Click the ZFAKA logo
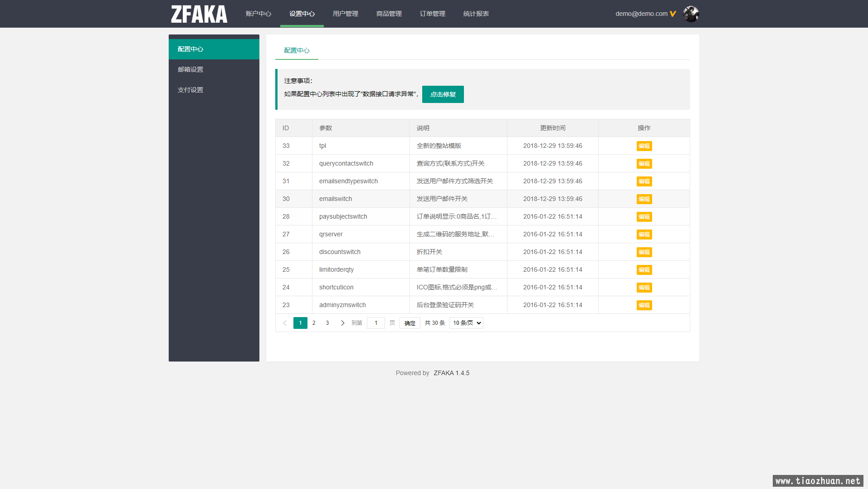 [199, 14]
